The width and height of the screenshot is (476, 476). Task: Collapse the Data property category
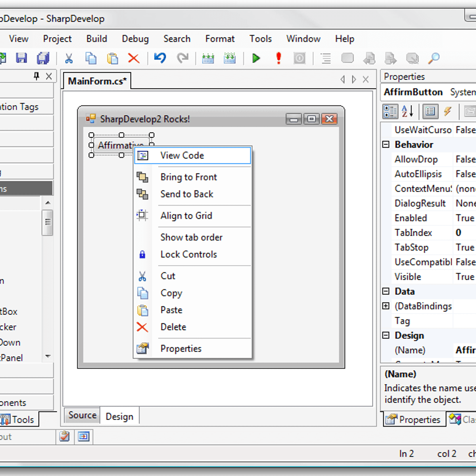386,291
